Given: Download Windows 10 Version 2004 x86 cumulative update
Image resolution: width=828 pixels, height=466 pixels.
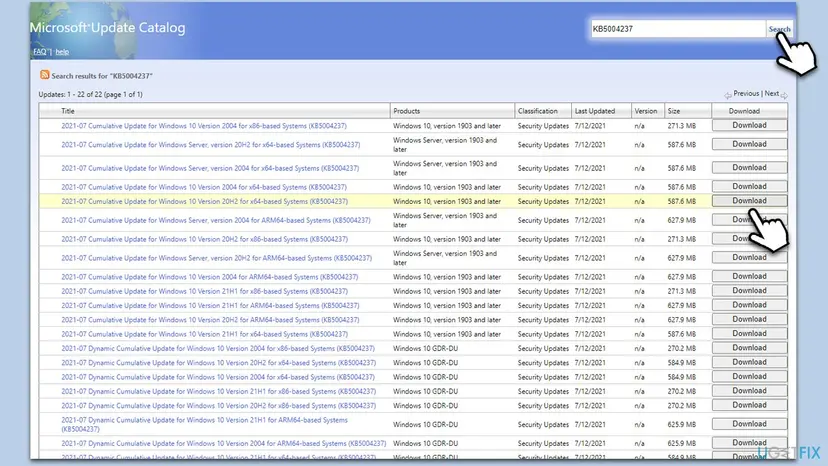Looking at the screenshot, I should coord(749,125).
